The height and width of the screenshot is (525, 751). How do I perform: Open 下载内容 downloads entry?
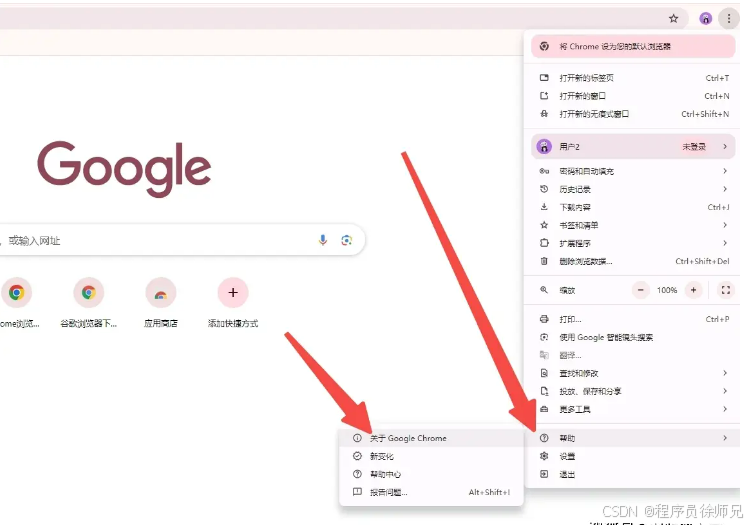(x=633, y=207)
